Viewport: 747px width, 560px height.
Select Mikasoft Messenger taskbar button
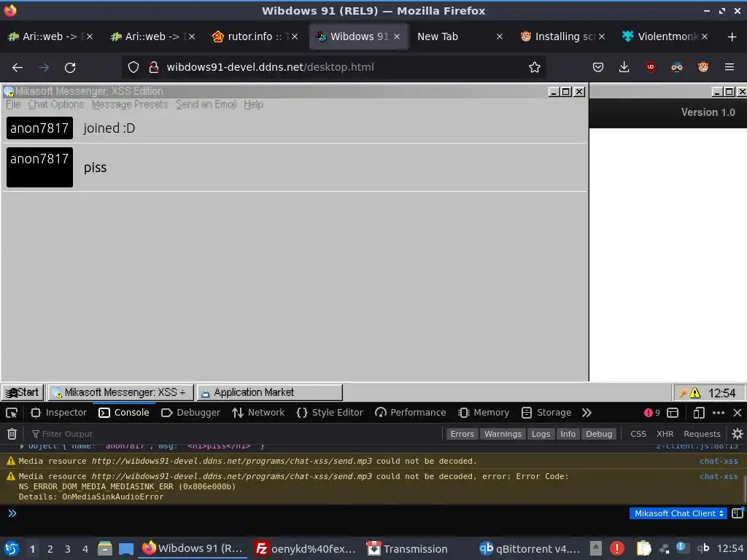pyautogui.click(x=120, y=393)
